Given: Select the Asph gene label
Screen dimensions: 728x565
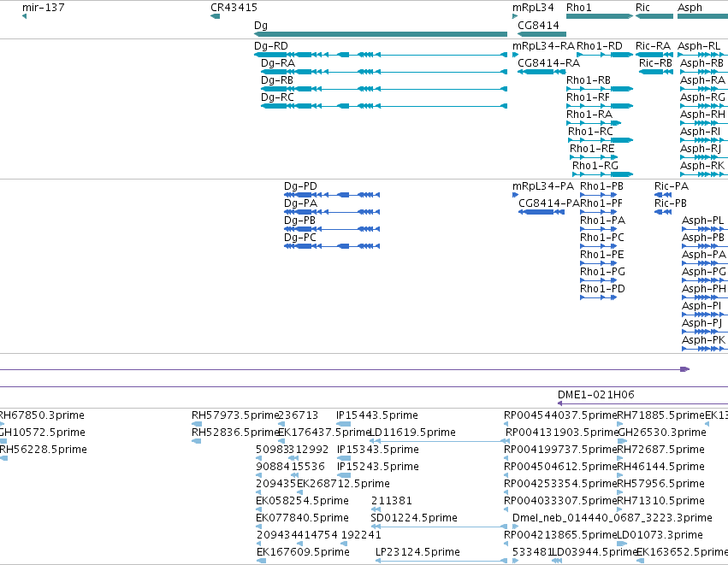Looking at the screenshot, I should point(690,8).
